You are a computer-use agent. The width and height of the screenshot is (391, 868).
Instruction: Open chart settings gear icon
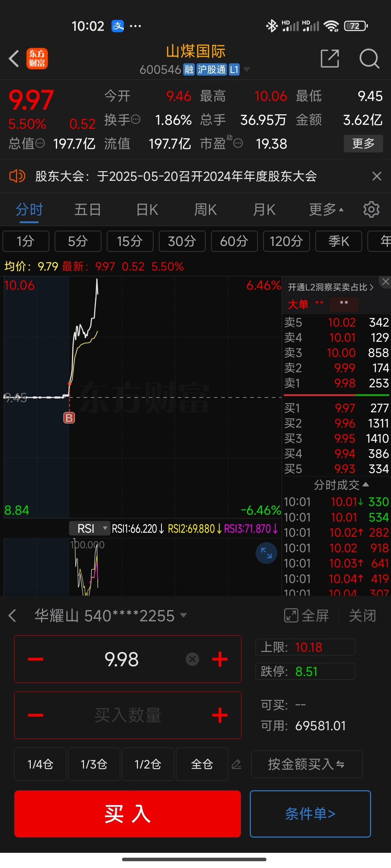[371, 210]
